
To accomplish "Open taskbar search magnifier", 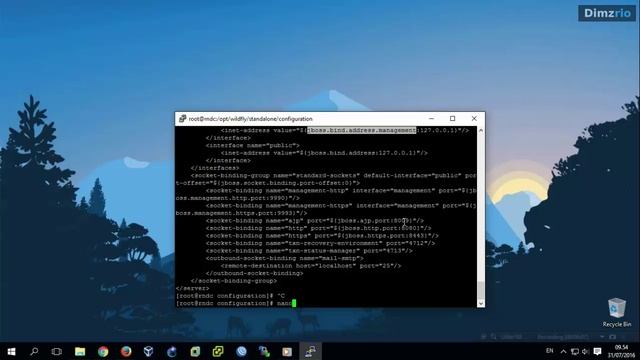I will (x=34, y=351).
